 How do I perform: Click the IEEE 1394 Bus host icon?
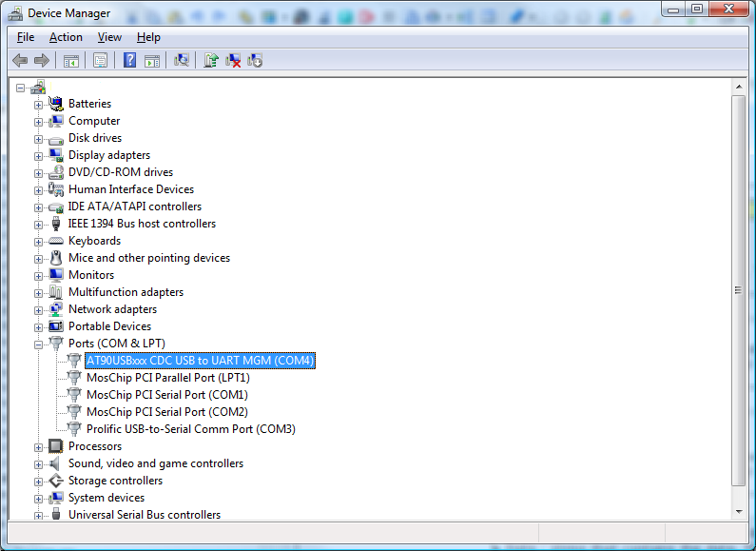tap(56, 224)
